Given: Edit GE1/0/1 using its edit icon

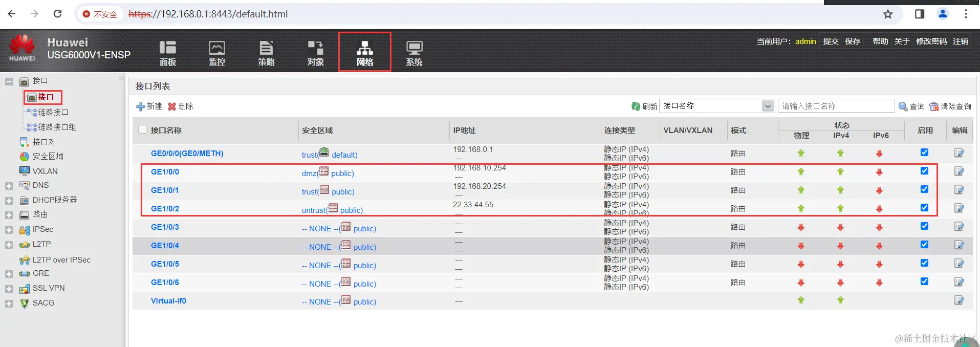Looking at the screenshot, I should (959, 190).
